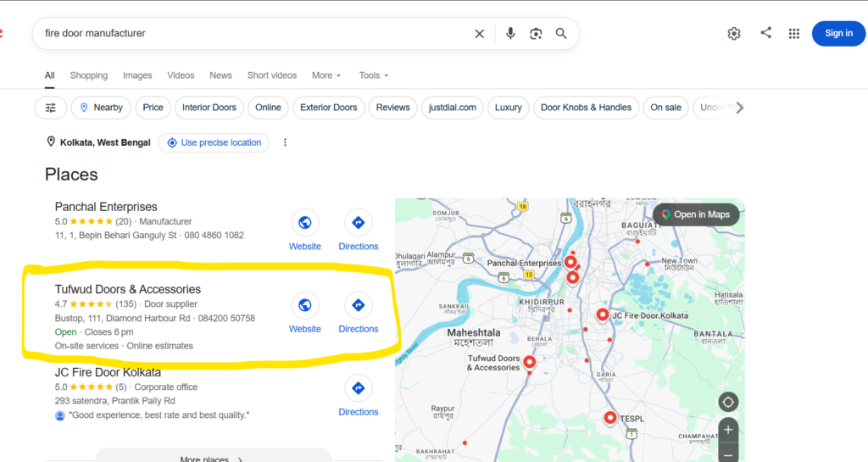Select the Nearby filter chip
Viewport: 868px width, 462px height.
pos(101,108)
